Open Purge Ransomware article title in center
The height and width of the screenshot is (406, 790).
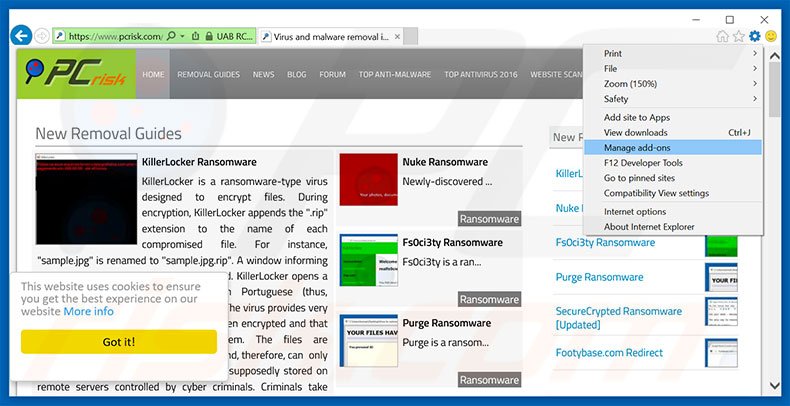click(x=446, y=323)
